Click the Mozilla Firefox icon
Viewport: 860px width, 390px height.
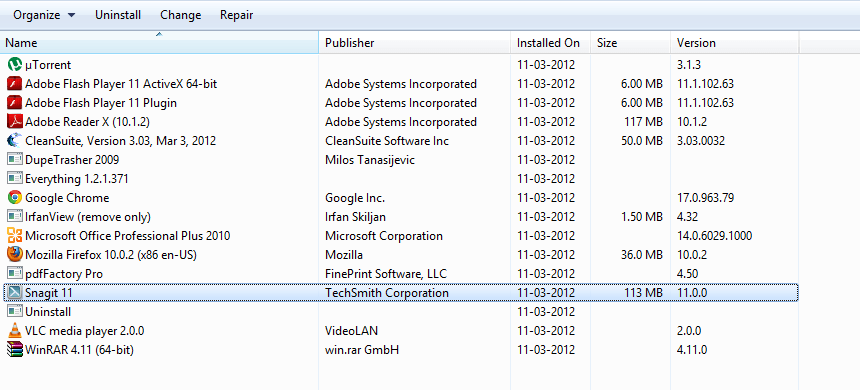tap(15, 255)
